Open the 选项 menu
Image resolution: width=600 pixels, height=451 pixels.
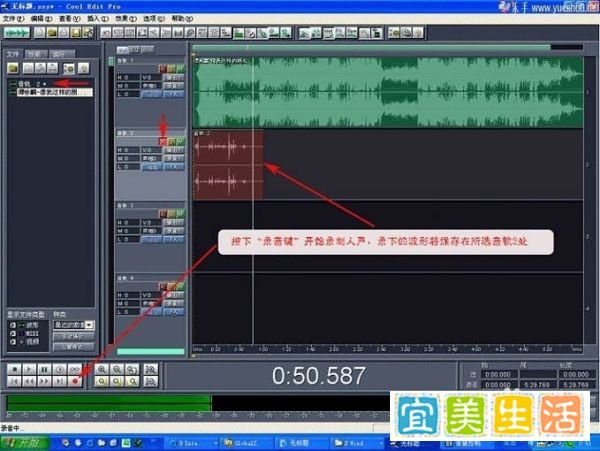point(154,18)
